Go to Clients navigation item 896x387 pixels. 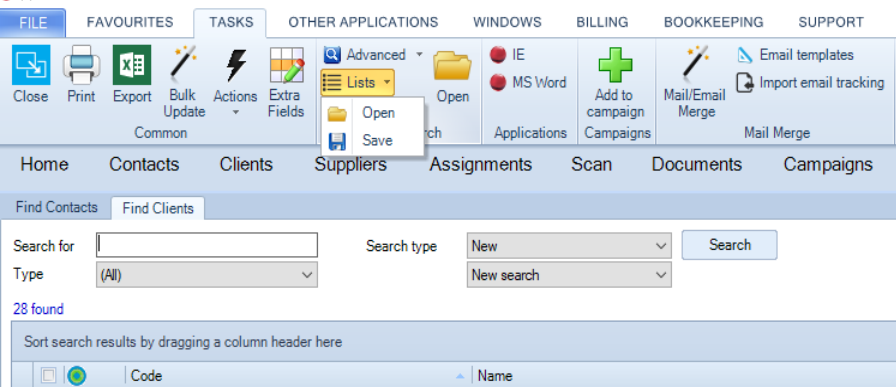pyautogui.click(x=246, y=165)
